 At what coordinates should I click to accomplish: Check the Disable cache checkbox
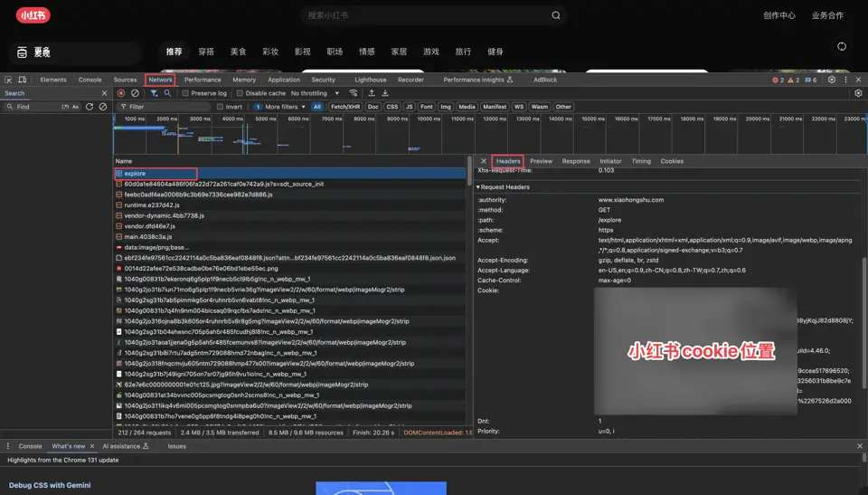pos(240,93)
